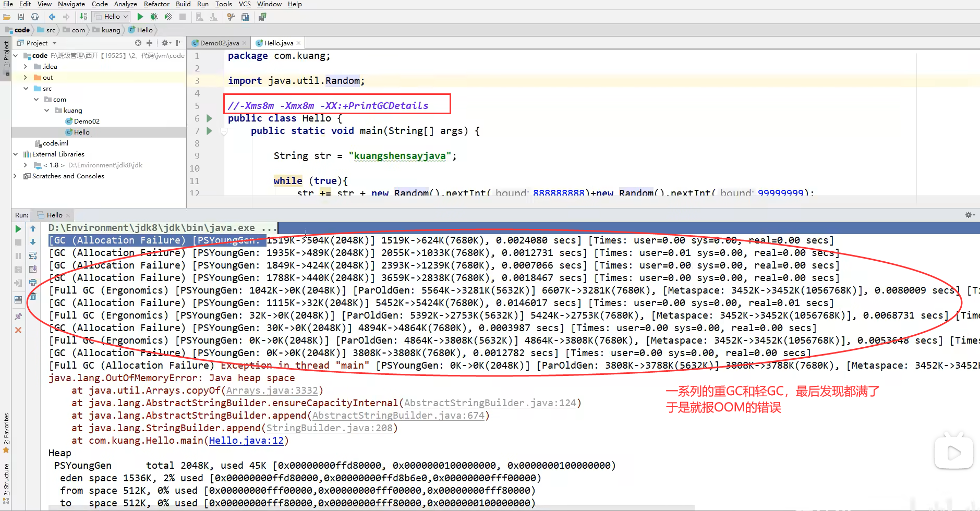Screen dimensions: 980x511
Task: Open the Edit menu
Action: point(25,4)
